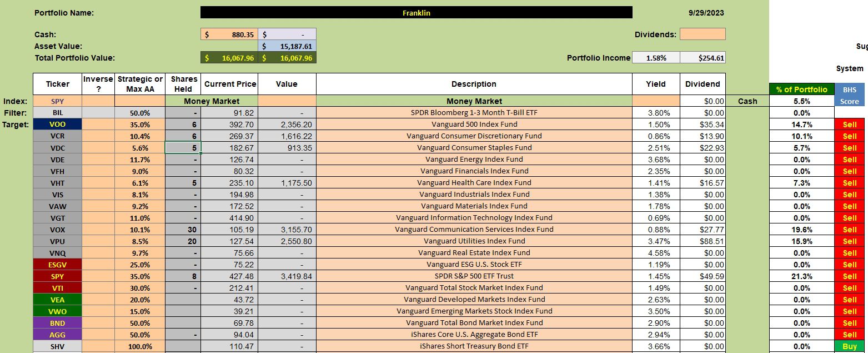Click the Cash amount cell showing 880.35

point(229,34)
